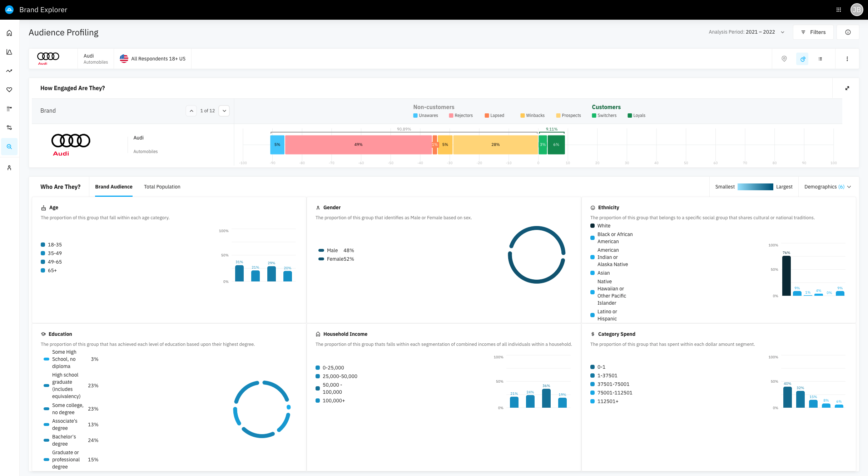Click the next-brand down chevron

point(224,111)
